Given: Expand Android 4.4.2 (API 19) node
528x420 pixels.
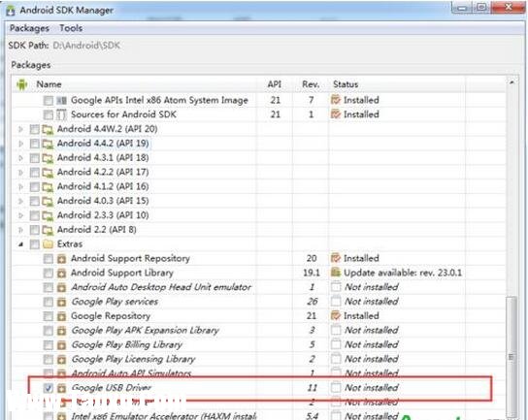Looking at the screenshot, I should (21, 144).
